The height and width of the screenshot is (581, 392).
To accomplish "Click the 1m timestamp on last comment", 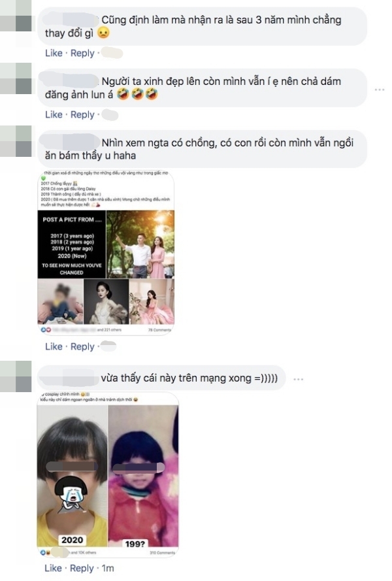I will coord(108,569).
